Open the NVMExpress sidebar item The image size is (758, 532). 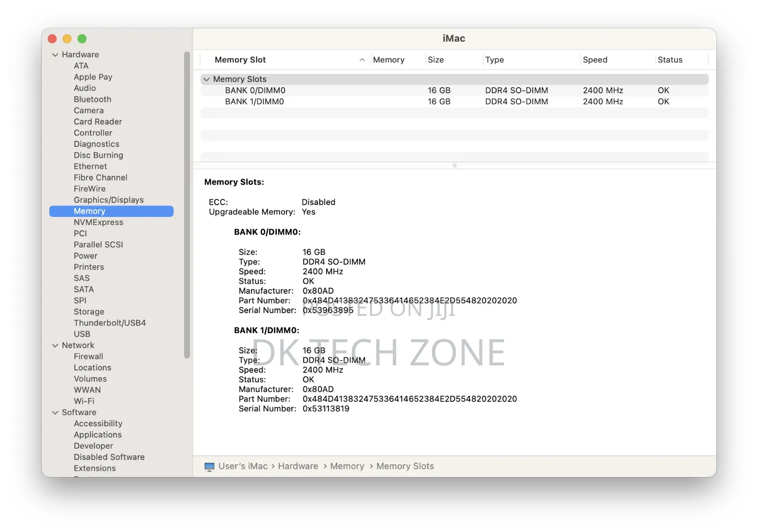click(x=98, y=222)
